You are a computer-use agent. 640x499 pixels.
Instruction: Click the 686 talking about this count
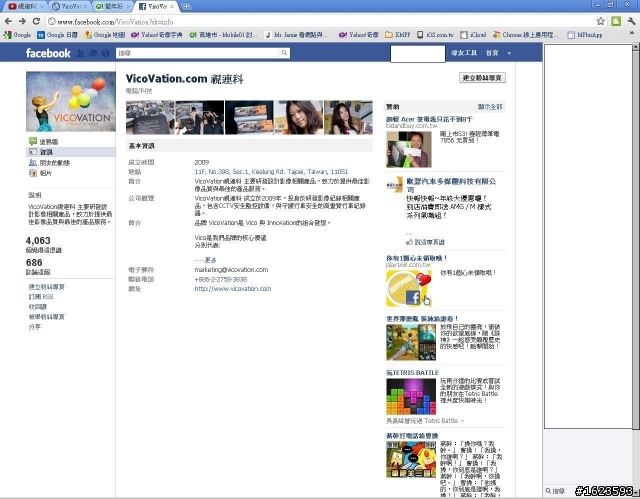coord(34,262)
